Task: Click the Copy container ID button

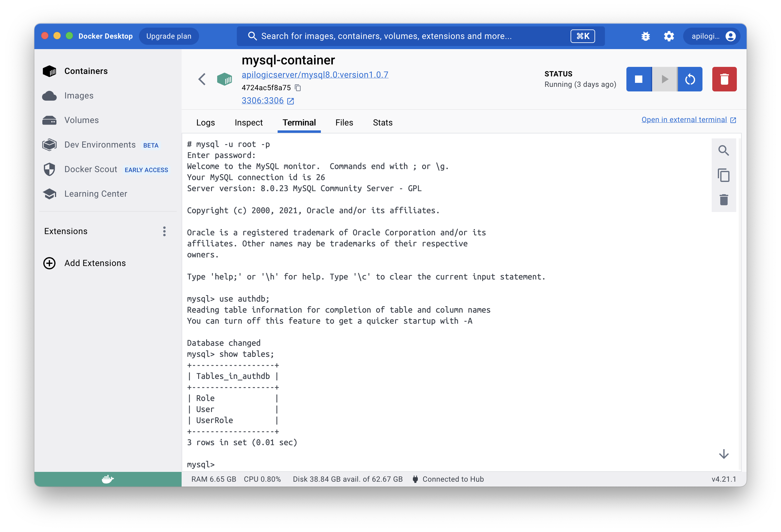Action: tap(298, 87)
